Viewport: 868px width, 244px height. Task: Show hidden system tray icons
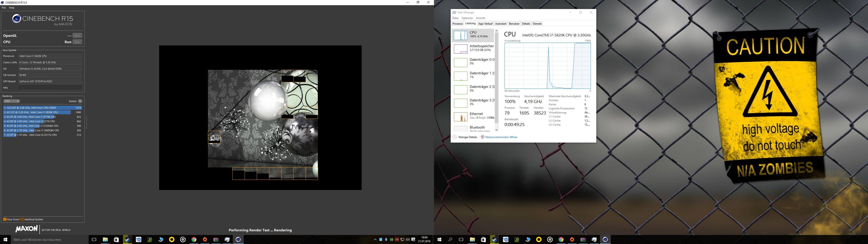(x=375, y=240)
